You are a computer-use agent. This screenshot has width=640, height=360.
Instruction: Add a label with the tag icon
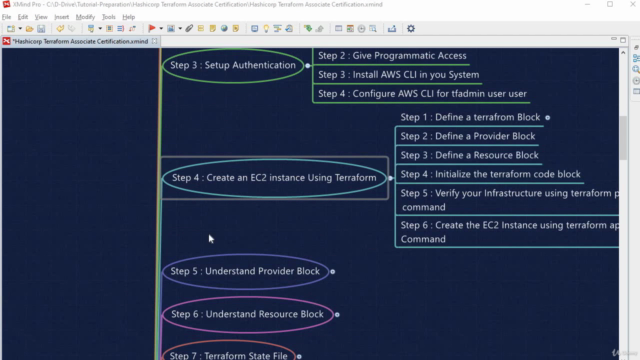coord(201,29)
